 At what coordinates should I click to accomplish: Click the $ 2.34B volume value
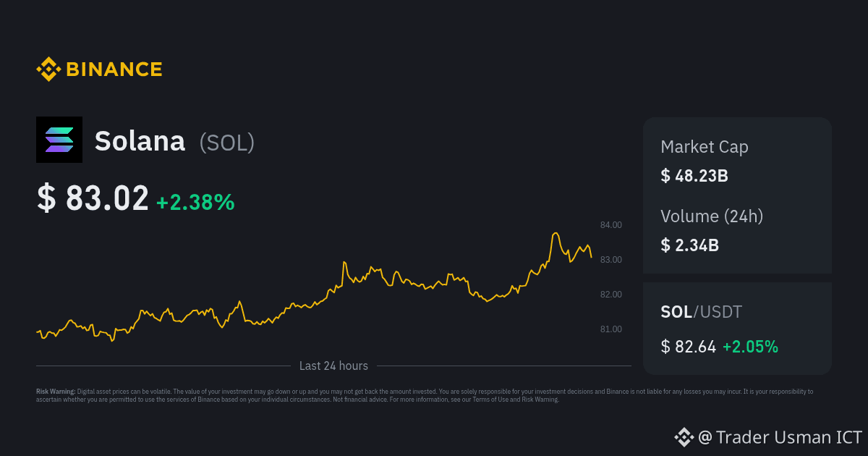pyautogui.click(x=689, y=245)
